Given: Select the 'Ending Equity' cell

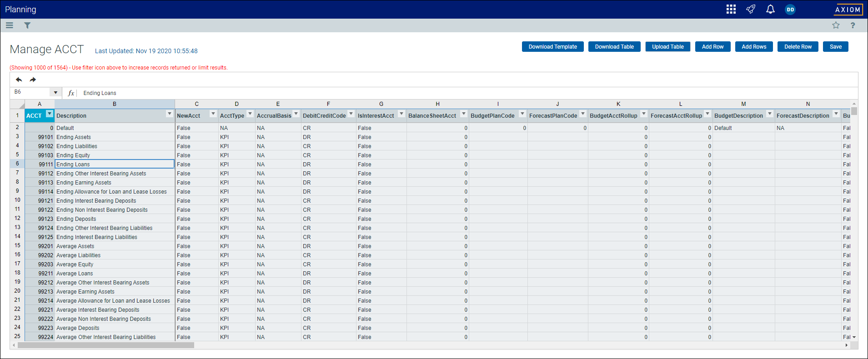Looking at the screenshot, I should click(x=115, y=155).
